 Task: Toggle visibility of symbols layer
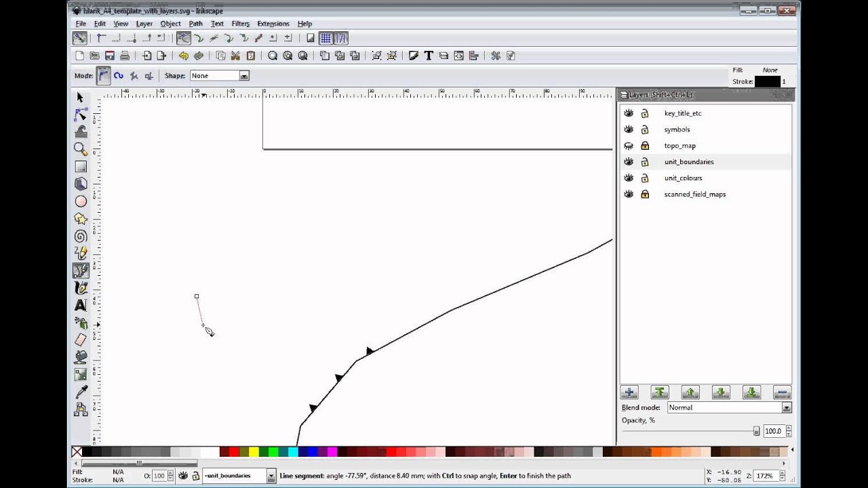click(x=629, y=129)
